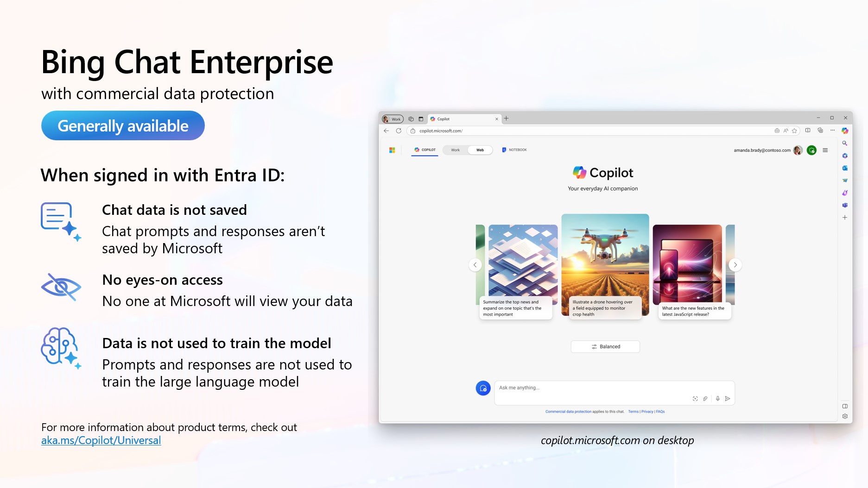Toggle the sidebar layout icon at bottom
Viewport: 868px width, 488px height.
click(845, 406)
